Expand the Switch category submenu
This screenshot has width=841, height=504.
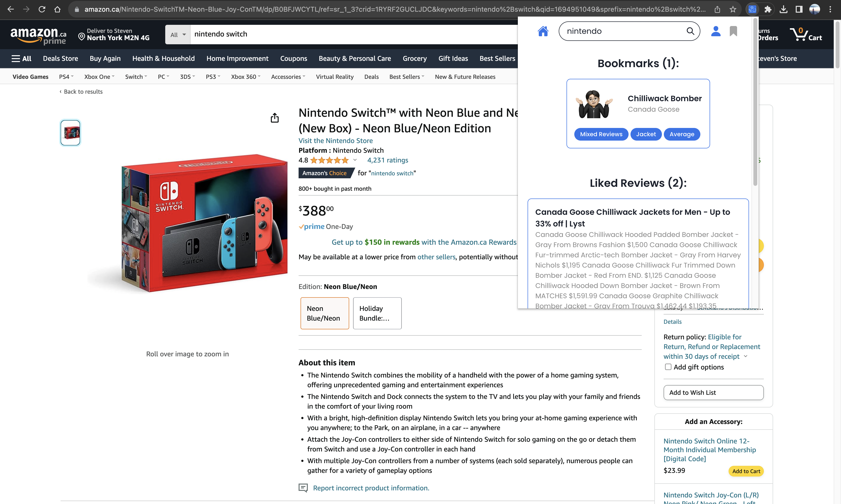[x=136, y=77]
